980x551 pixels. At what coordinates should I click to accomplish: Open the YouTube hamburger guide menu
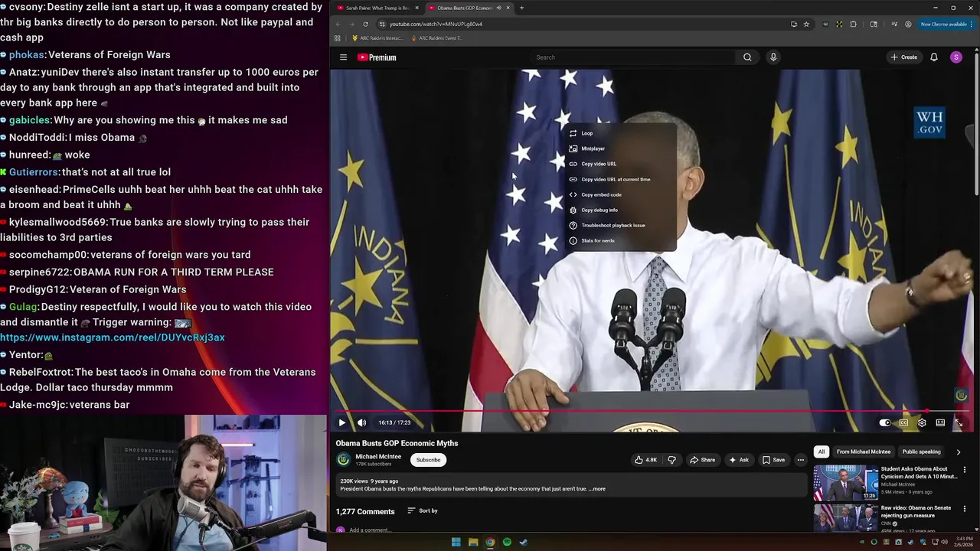click(x=343, y=57)
